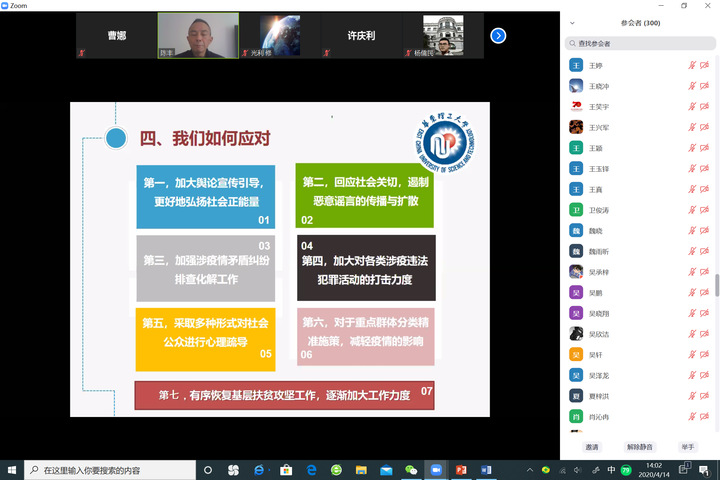The image size is (720, 480).
Task: Click muted microphone icon beside 王婷
Action: (691, 64)
